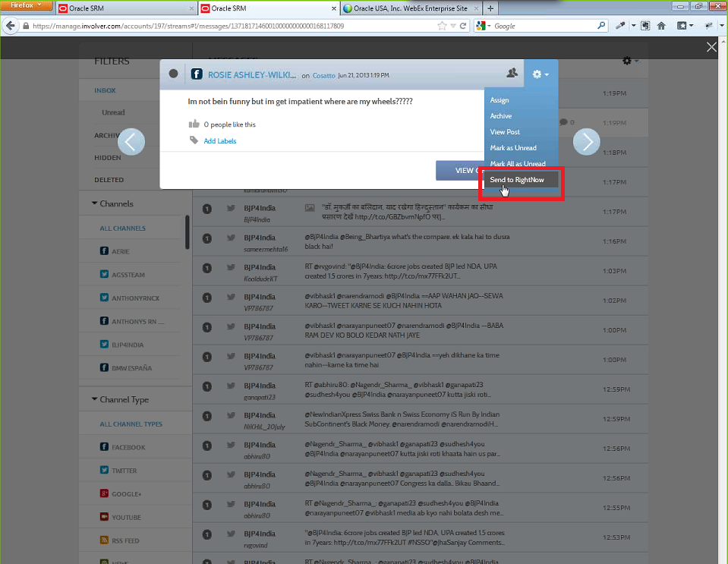Bookmark this page with the star icon

click(442, 26)
